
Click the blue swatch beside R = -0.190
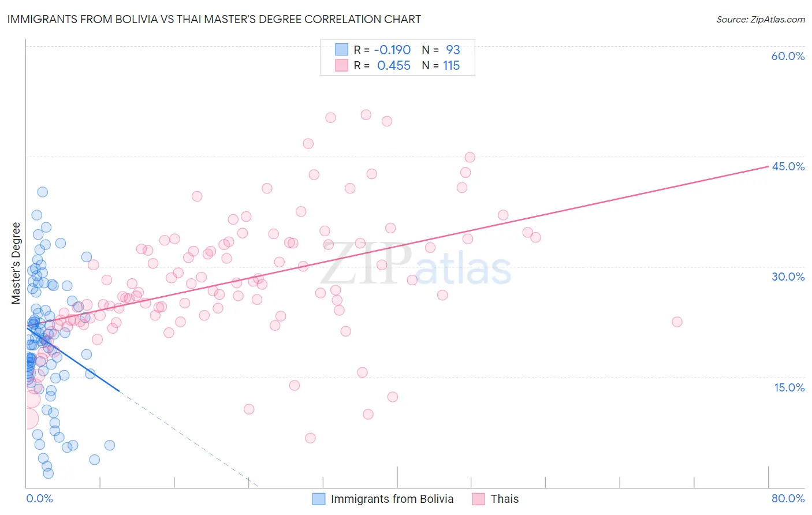[341, 50]
